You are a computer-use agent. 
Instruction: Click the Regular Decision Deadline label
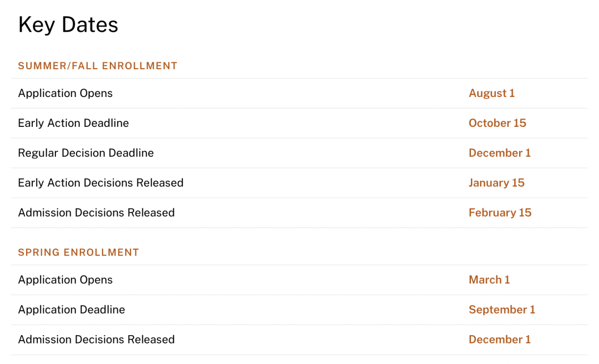[x=86, y=153]
